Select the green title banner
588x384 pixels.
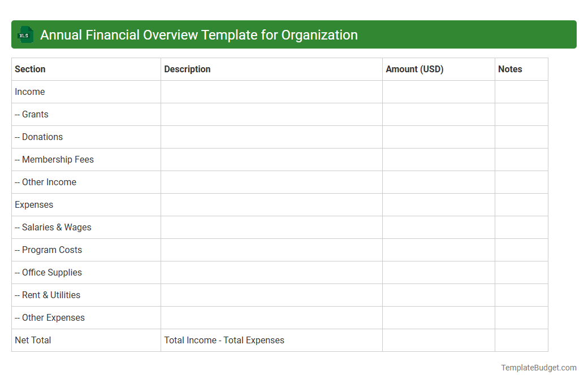coord(294,34)
